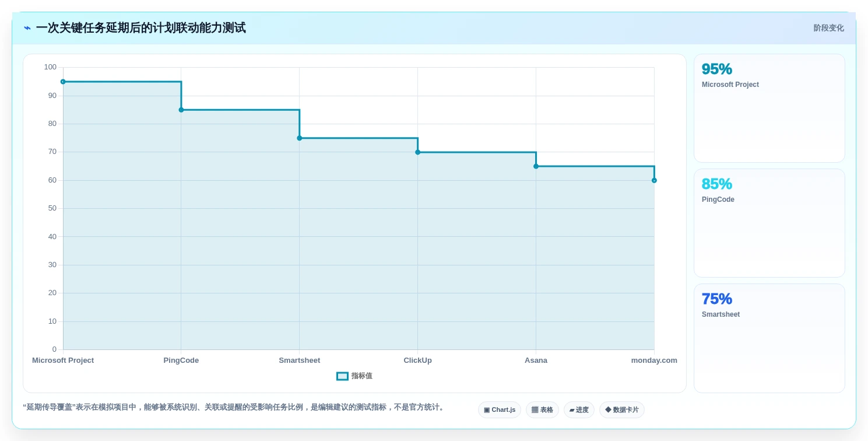Open the 75% Smartsheet card
The height and width of the screenshot is (441, 868).
coord(769,338)
